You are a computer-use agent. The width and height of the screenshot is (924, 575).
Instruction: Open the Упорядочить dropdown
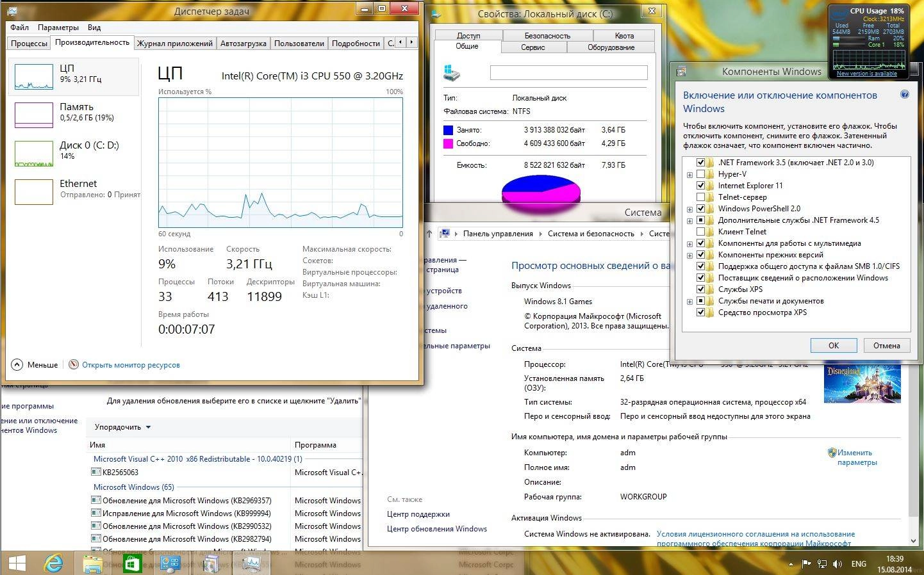pos(122,427)
